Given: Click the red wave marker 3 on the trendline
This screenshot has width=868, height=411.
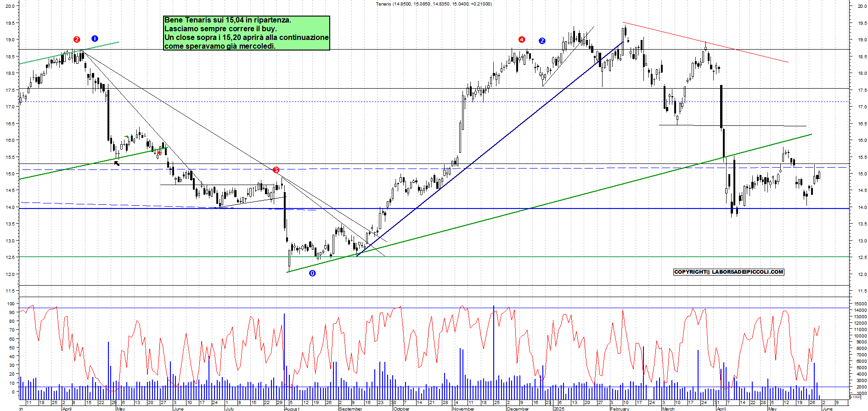Looking at the screenshot, I should pyautogui.click(x=276, y=170).
